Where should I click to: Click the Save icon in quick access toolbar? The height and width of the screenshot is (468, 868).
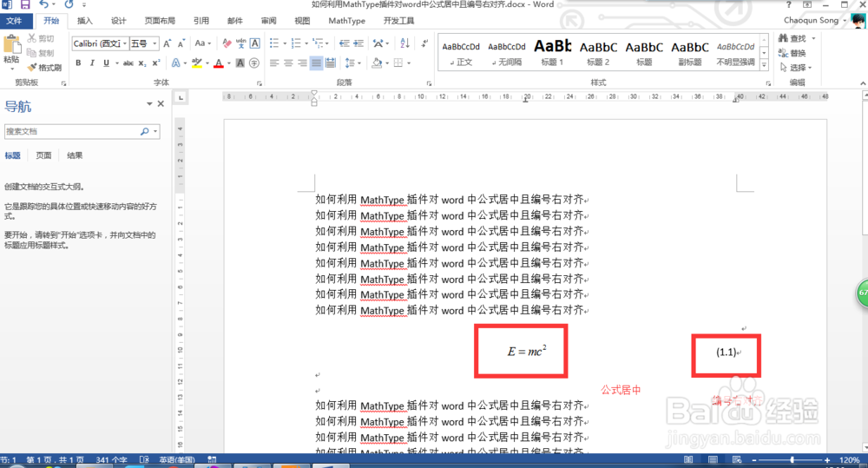coord(25,4)
